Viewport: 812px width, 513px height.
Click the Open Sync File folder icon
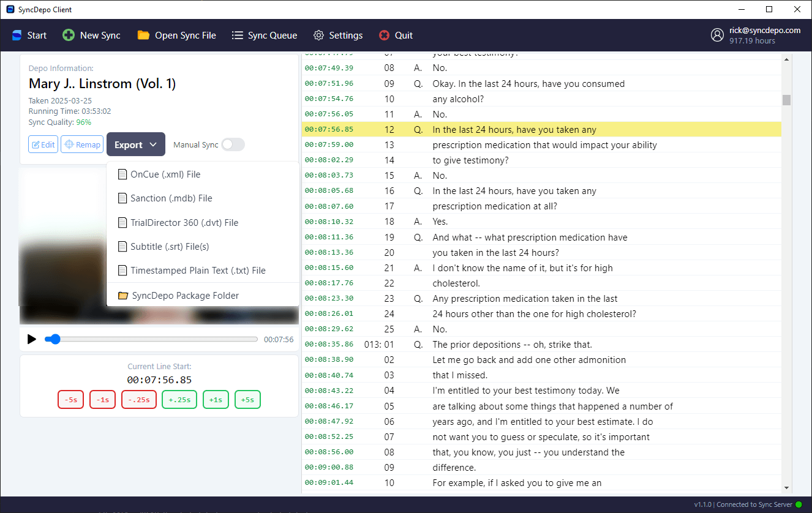click(x=143, y=36)
